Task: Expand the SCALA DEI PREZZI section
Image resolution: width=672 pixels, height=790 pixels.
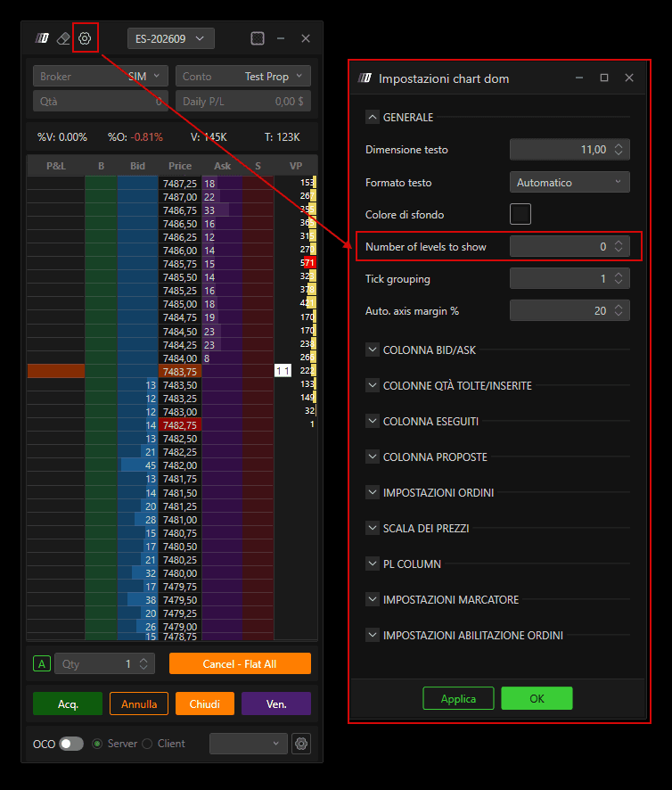Action: click(372, 528)
